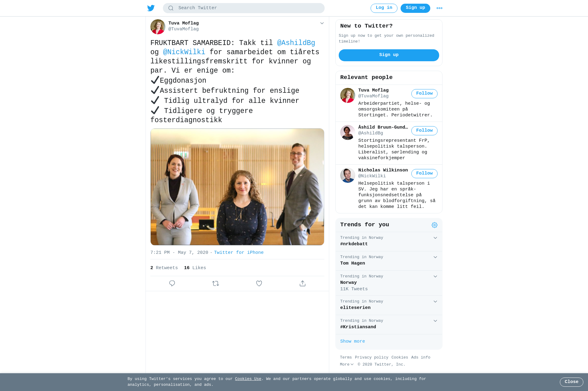
Task: Open the tweet's group photo
Action: click(x=237, y=187)
